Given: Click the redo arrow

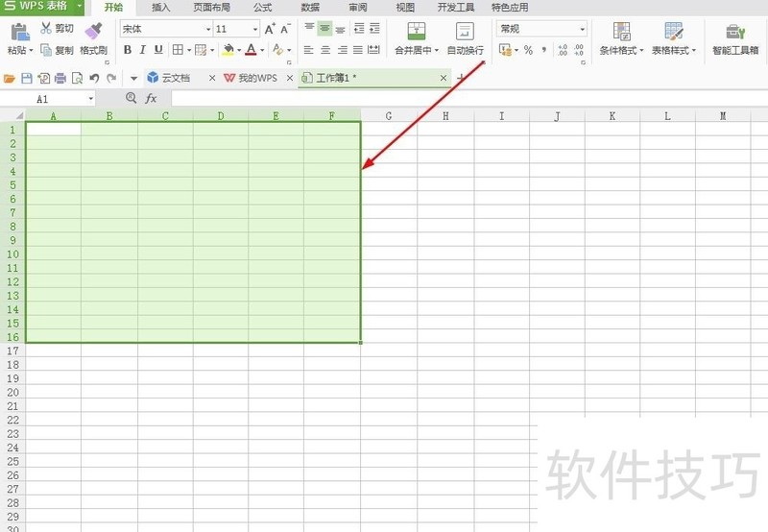Looking at the screenshot, I should (111, 78).
